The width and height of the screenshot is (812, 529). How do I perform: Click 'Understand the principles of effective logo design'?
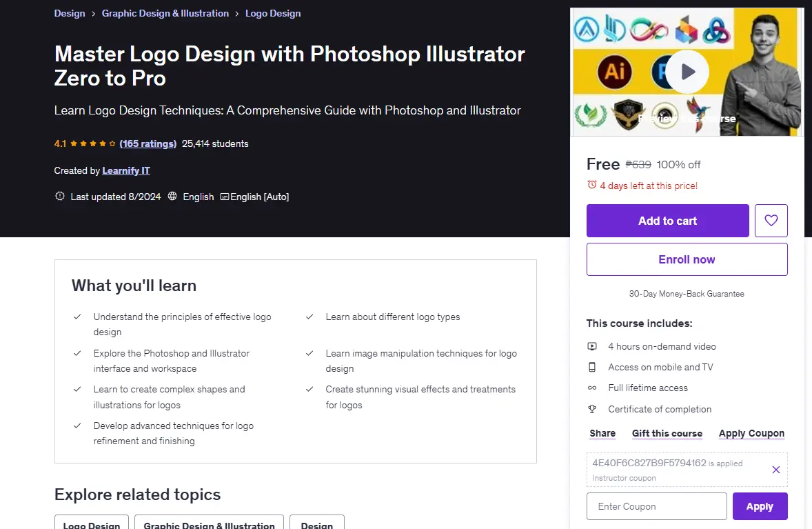coord(182,324)
